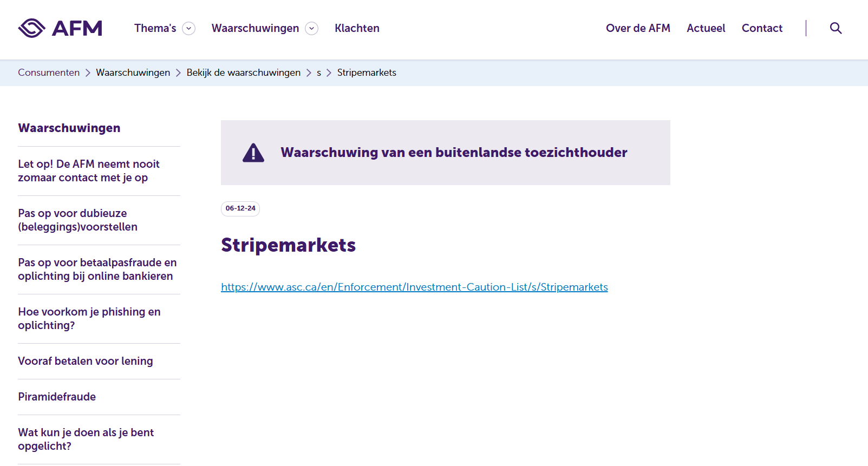This screenshot has height=466, width=868.
Task: Click Waarschuwingen breadcrumb link
Action: point(133,73)
